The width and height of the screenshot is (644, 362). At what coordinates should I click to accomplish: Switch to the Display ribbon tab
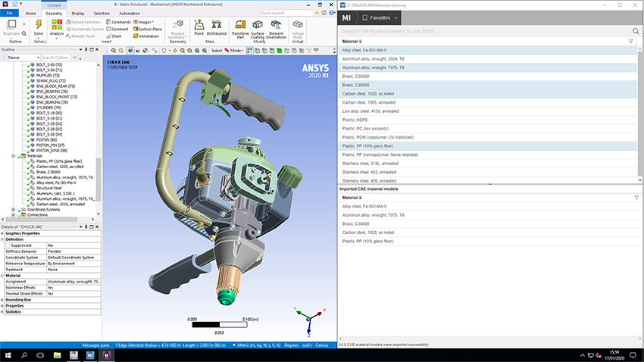pyautogui.click(x=77, y=13)
